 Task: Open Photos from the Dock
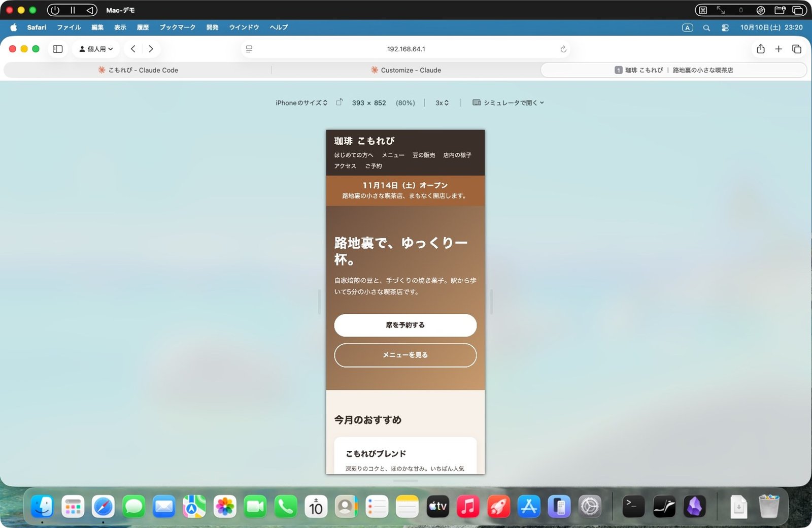225,507
